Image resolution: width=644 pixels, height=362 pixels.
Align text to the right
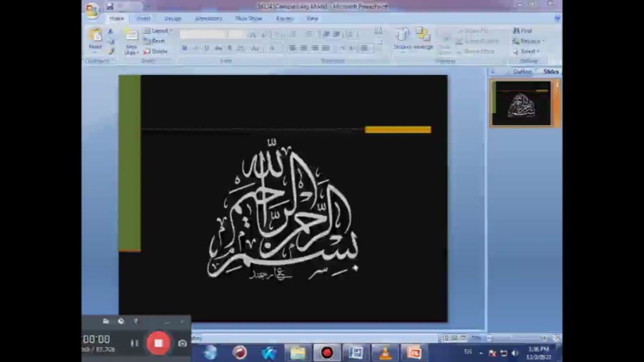tap(315, 49)
